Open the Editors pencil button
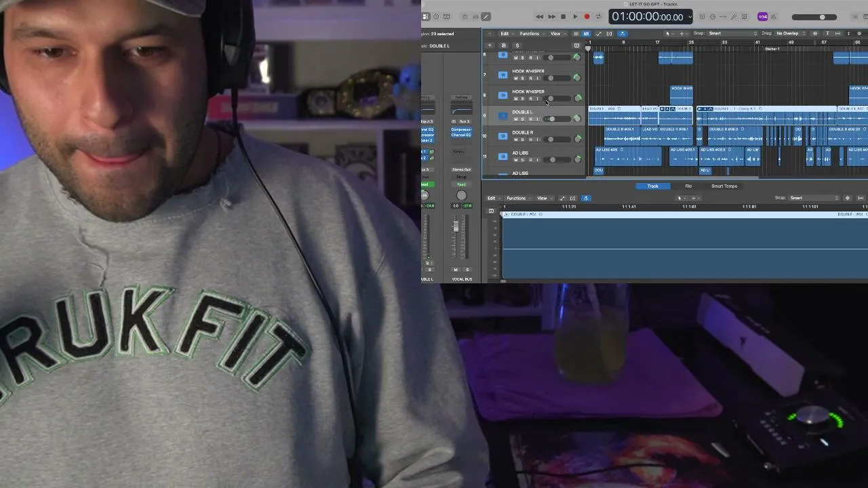 click(486, 17)
